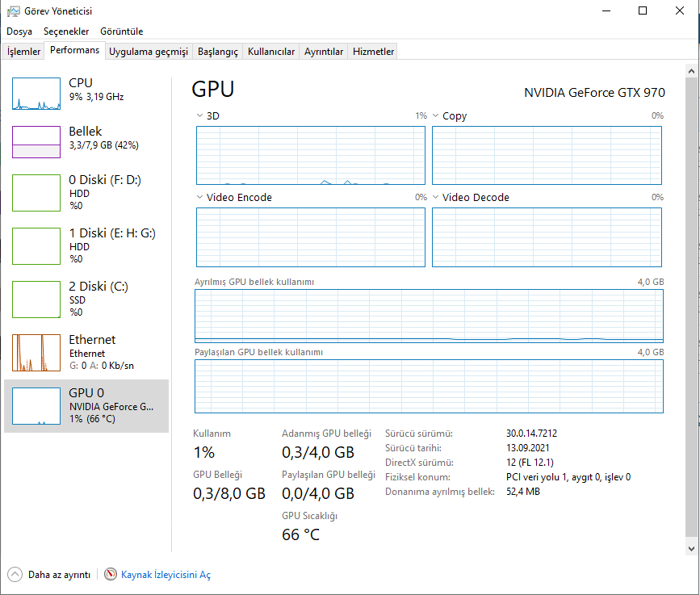This screenshot has width=700, height=595.
Task: Open the 0 Diski (F: D:) graph
Action: pyautogui.click(x=36, y=194)
